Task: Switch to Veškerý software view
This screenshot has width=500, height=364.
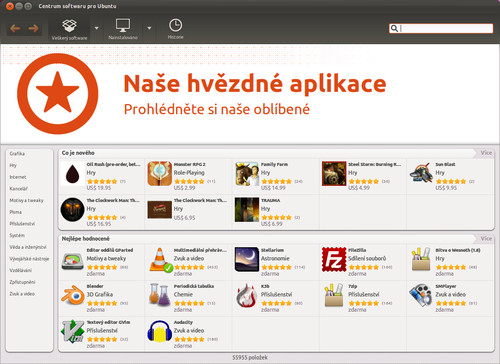Action: point(69,29)
